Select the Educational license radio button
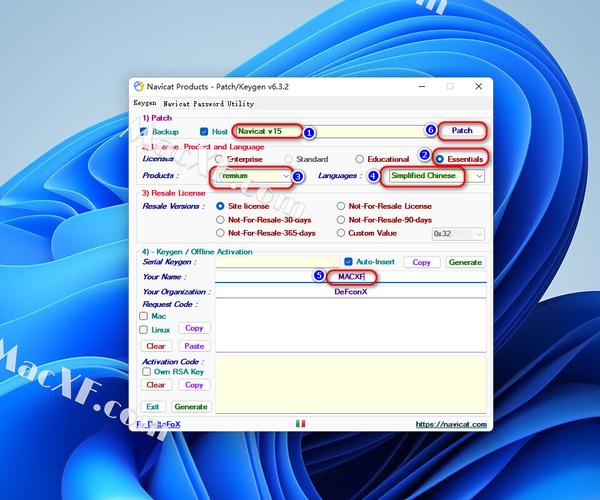Screen dimensions: 600x500 (359, 159)
